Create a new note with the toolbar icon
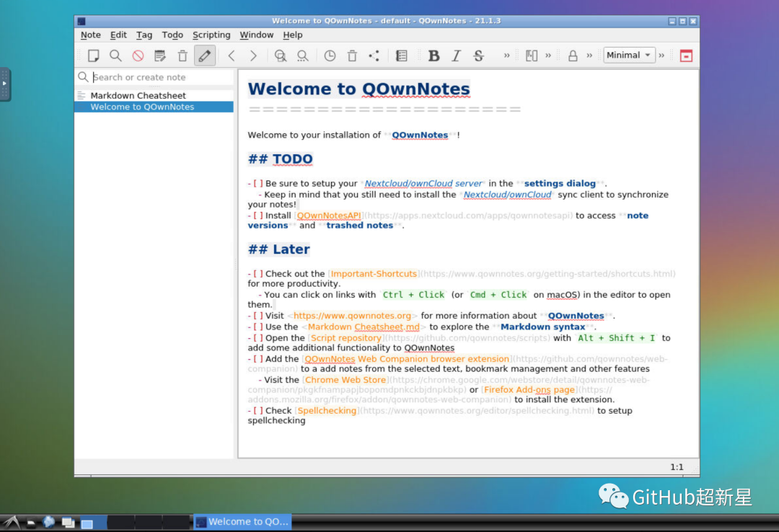 pyautogui.click(x=93, y=56)
